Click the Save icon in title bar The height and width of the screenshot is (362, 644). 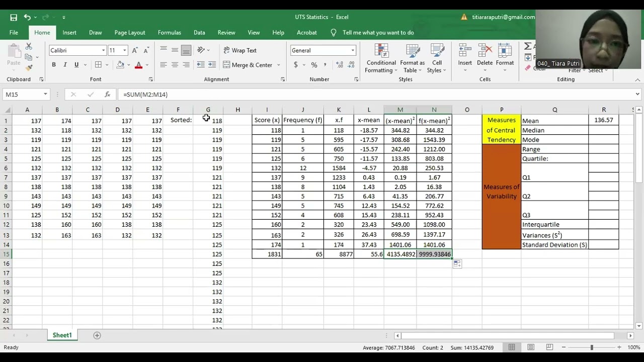point(14,17)
